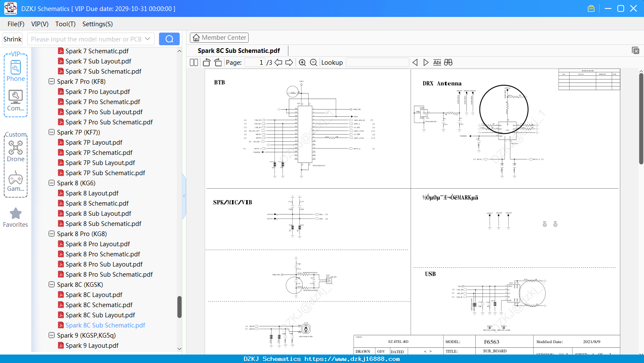This screenshot has width=644, height=363.
Task: Open model number dropdown arrow
Action: click(148, 39)
